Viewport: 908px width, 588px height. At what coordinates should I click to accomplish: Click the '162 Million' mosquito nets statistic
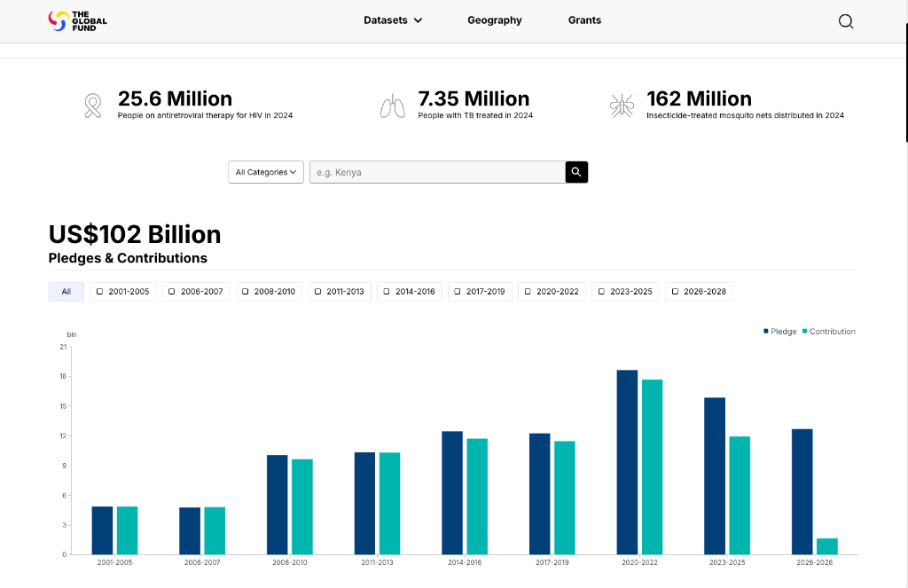coord(699,98)
